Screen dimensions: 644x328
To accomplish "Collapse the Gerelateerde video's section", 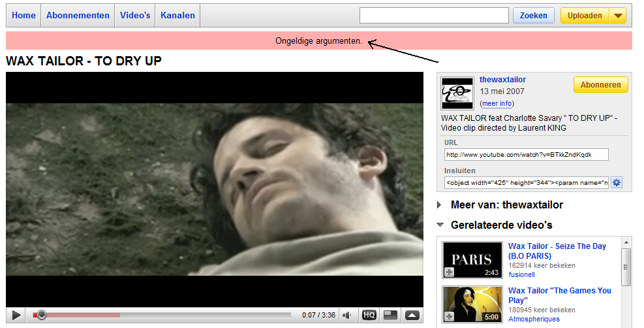I will 440,225.
